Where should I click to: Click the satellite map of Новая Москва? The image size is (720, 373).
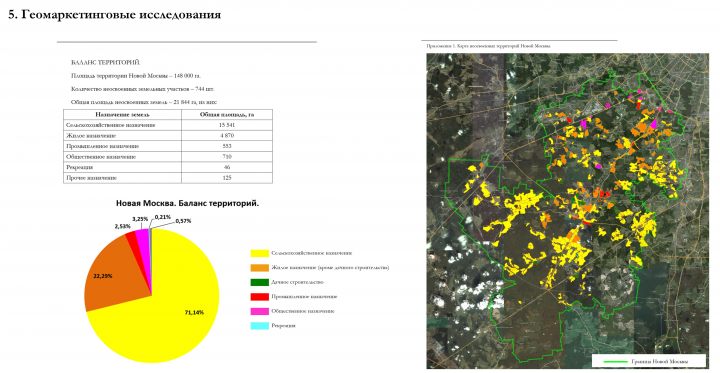tap(568, 211)
